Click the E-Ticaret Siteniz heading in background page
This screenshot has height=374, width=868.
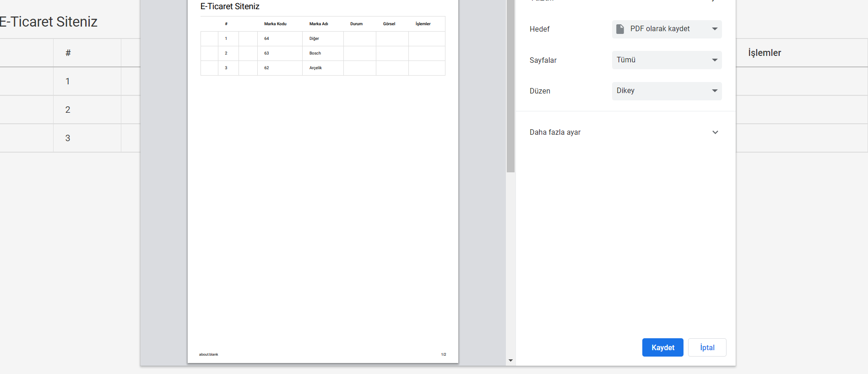49,22
